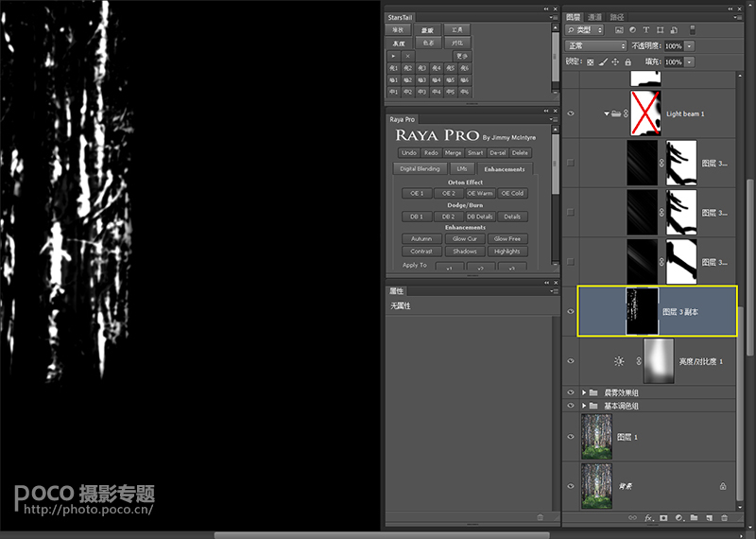Open the LMs tab in Raya Pro

click(x=462, y=169)
